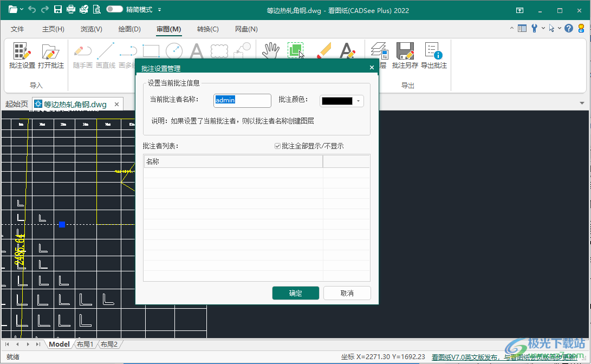Select the callout cloud leader tool

click(242, 50)
